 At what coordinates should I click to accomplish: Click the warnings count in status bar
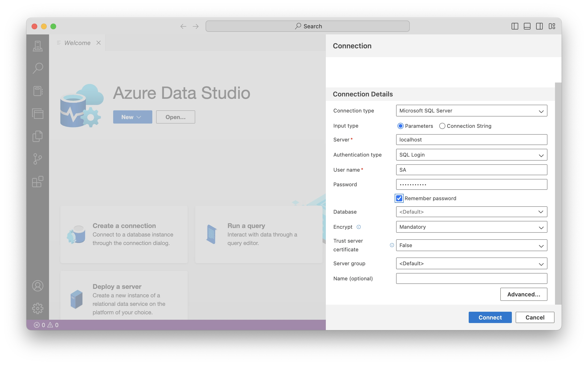[x=53, y=325]
